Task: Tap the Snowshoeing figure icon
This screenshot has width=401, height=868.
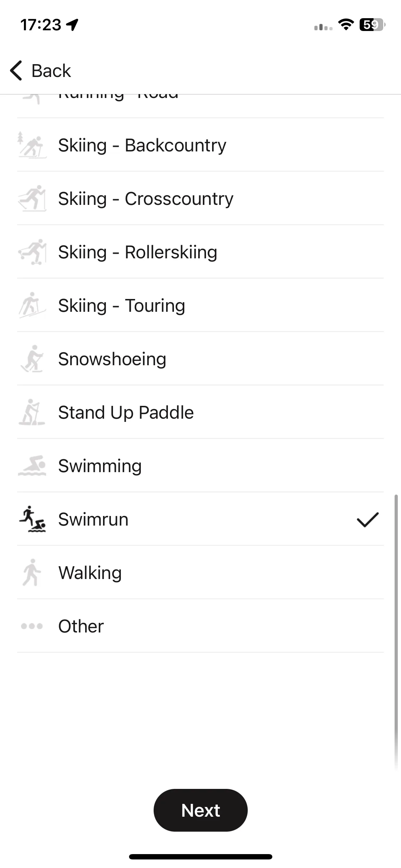Action: click(x=32, y=359)
